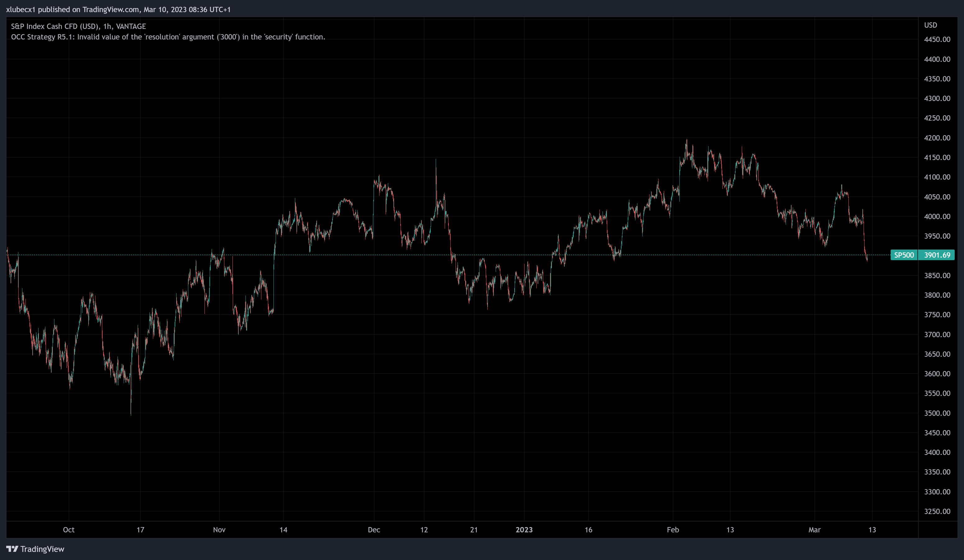Screen dimensions: 964x560
Task: Click the bold 2023 year marker
Action: [524, 530]
